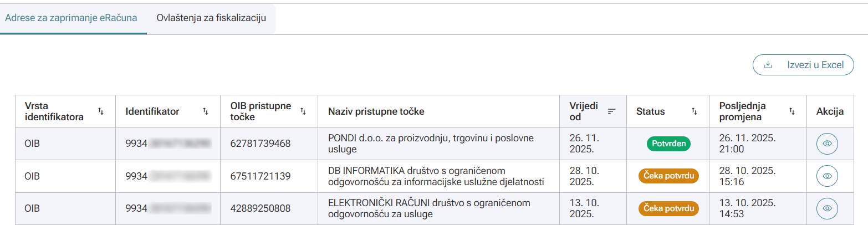Toggle Vrijedi od sort order icon
Viewport: 868px width, 225px height.
point(611,111)
